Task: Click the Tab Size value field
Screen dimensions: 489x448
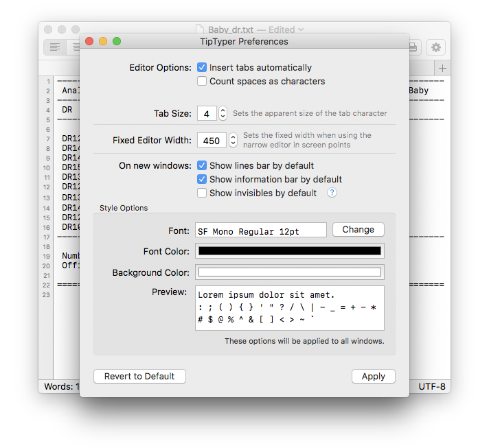Action: [x=207, y=113]
